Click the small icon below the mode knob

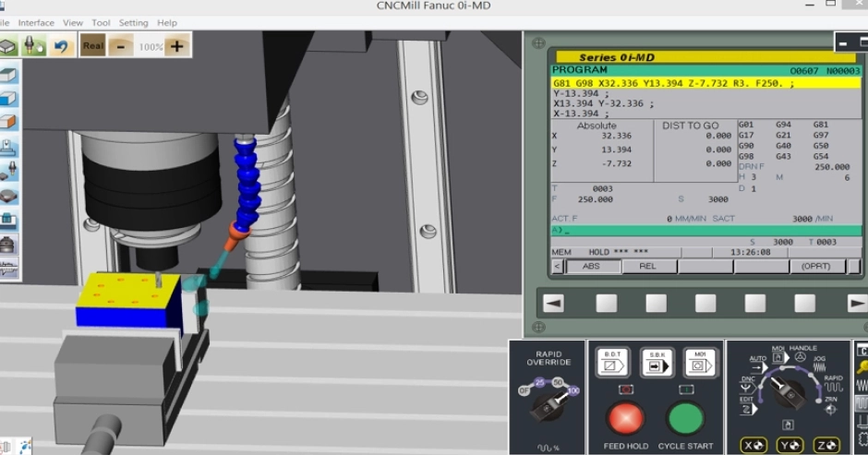(788, 425)
